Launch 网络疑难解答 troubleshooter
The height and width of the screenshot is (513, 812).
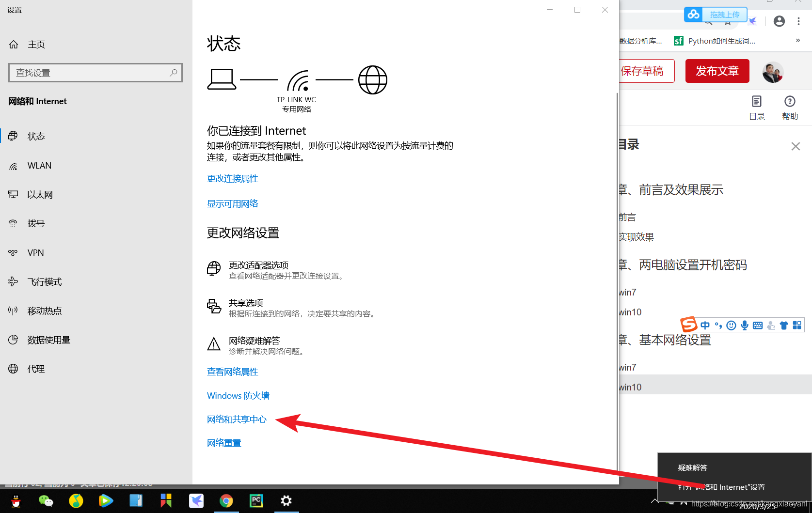(257, 345)
